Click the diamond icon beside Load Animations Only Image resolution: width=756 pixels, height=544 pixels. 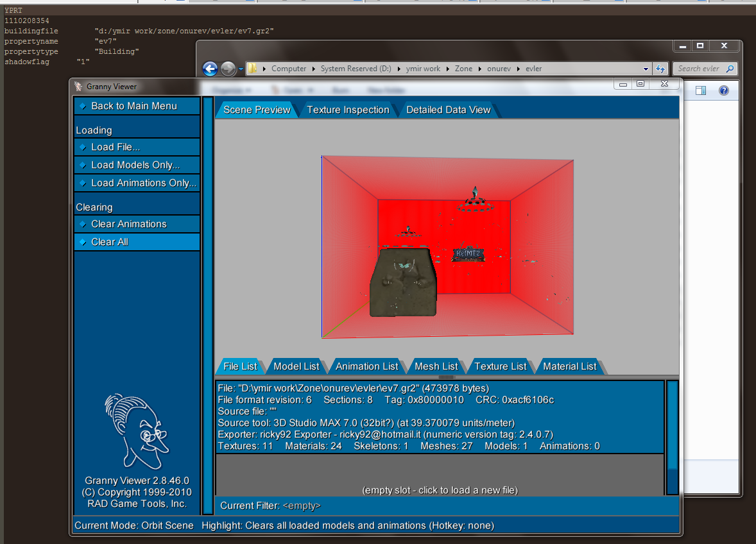point(83,183)
